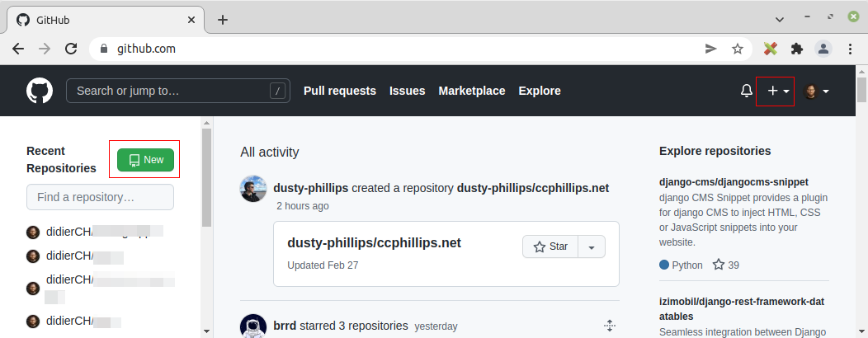Open django-cms/djangocms-snippet repository
This screenshot has width=868, height=338.
pos(734,182)
